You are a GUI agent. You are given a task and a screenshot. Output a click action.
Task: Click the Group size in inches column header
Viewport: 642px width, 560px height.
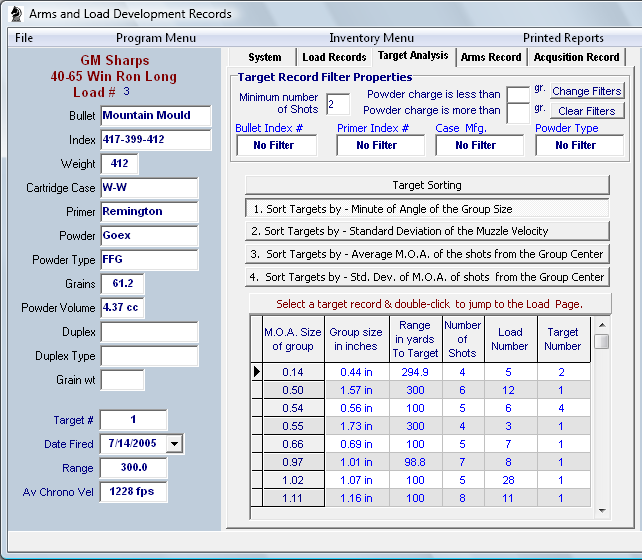click(357, 339)
